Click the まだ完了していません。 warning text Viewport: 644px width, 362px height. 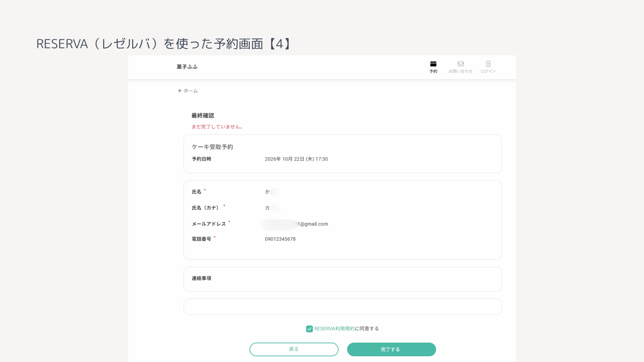pyautogui.click(x=217, y=127)
